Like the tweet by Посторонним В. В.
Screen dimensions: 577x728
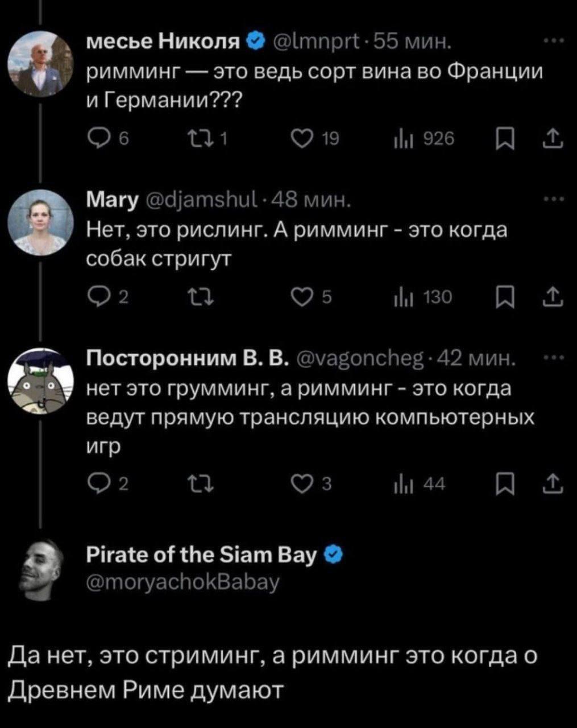(x=300, y=484)
